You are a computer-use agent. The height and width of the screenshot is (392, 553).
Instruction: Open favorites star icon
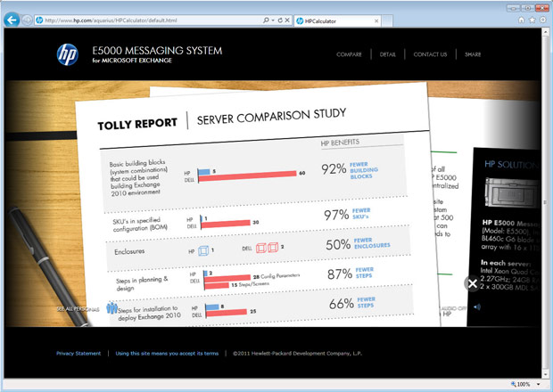[532, 20]
